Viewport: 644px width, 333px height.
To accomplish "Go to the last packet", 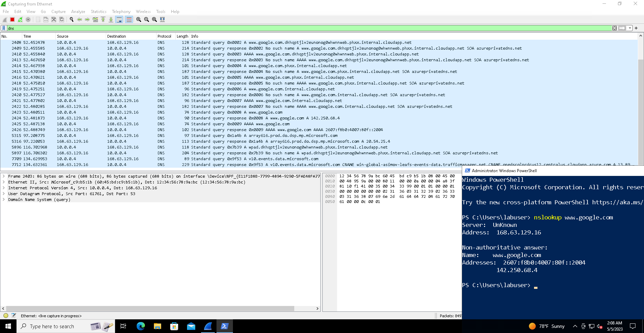I will coord(111,20).
